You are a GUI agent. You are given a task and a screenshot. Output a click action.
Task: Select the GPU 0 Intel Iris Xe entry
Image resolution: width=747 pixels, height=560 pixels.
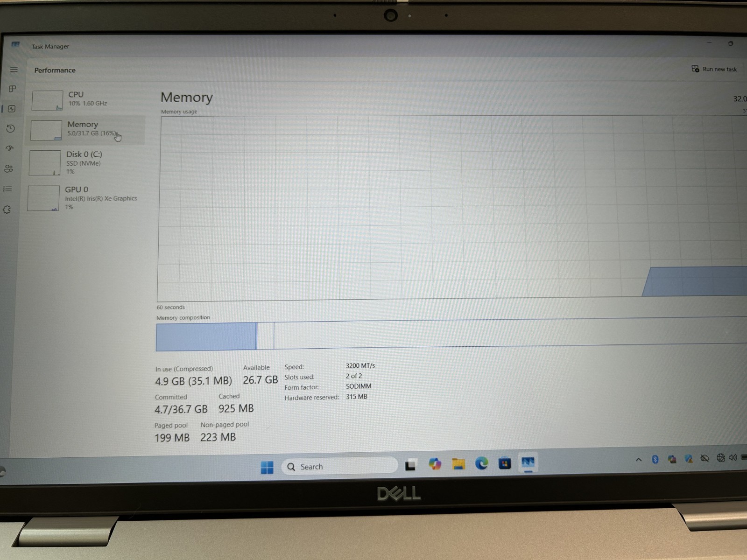click(x=84, y=198)
